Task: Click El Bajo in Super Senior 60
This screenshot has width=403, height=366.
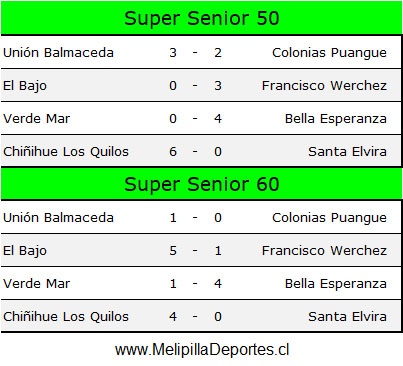Action: [25, 251]
